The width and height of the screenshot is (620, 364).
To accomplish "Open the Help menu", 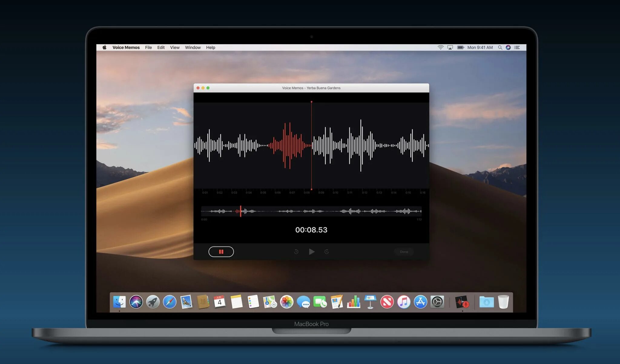I will [x=210, y=47].
